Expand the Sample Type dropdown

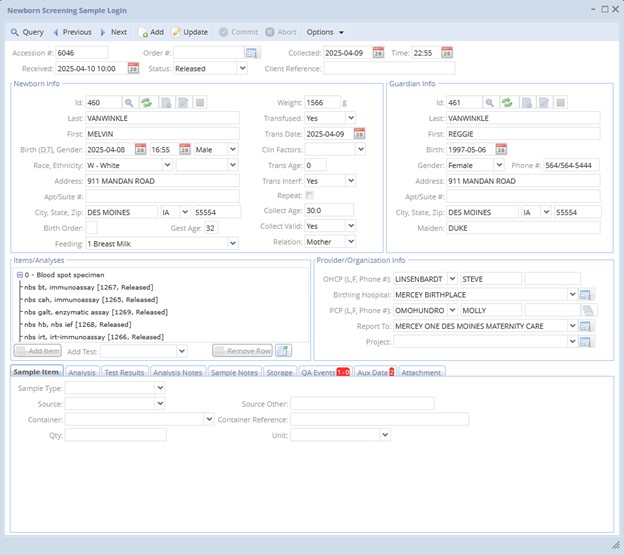click(x=160, y=388)
